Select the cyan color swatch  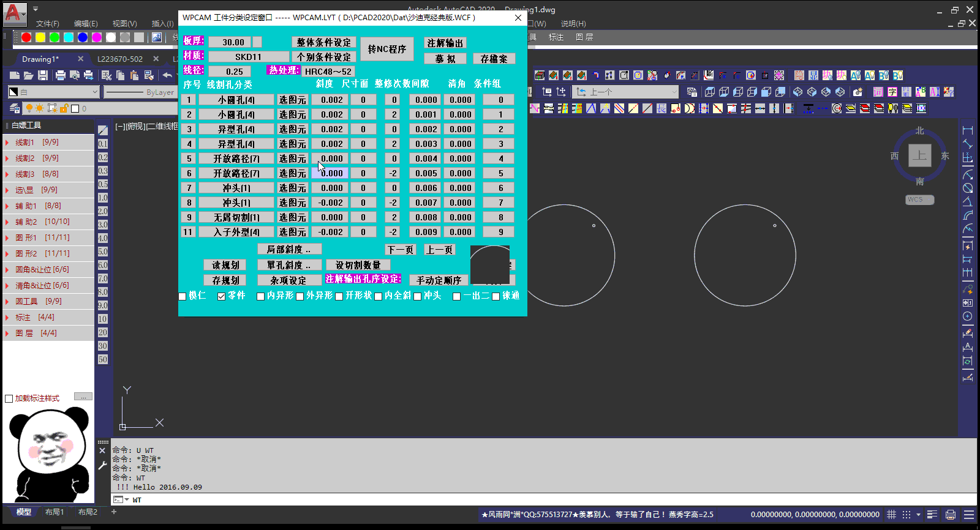[69, 37]
